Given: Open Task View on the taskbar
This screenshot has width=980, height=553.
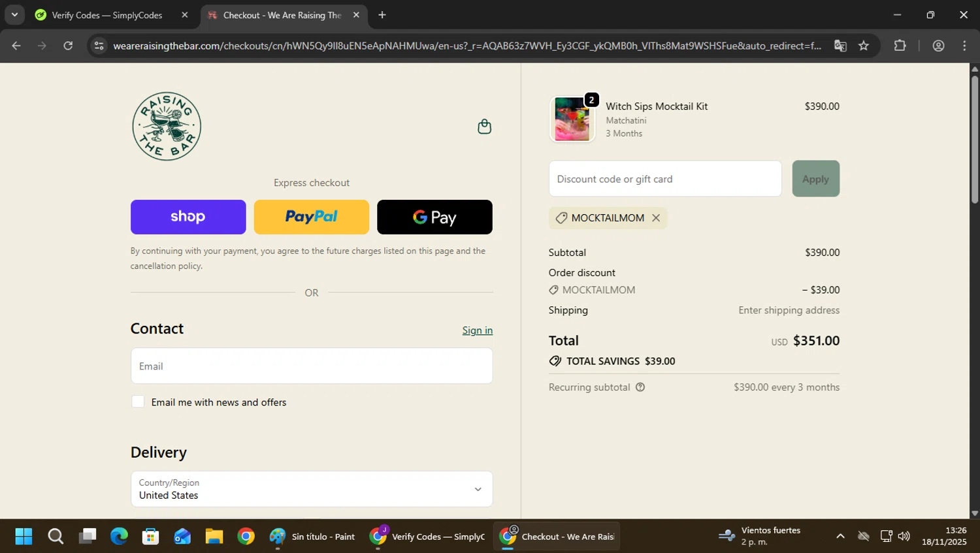Looking at the screenshot, I should coord(88,537).
